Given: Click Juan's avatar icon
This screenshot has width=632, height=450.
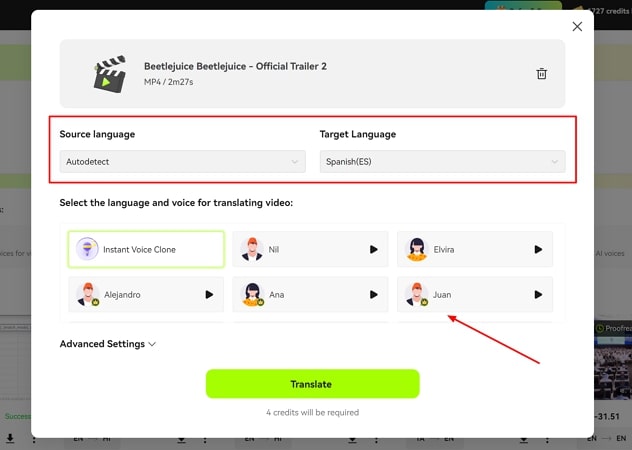Looking at the screenshot, I should (417, 294).
